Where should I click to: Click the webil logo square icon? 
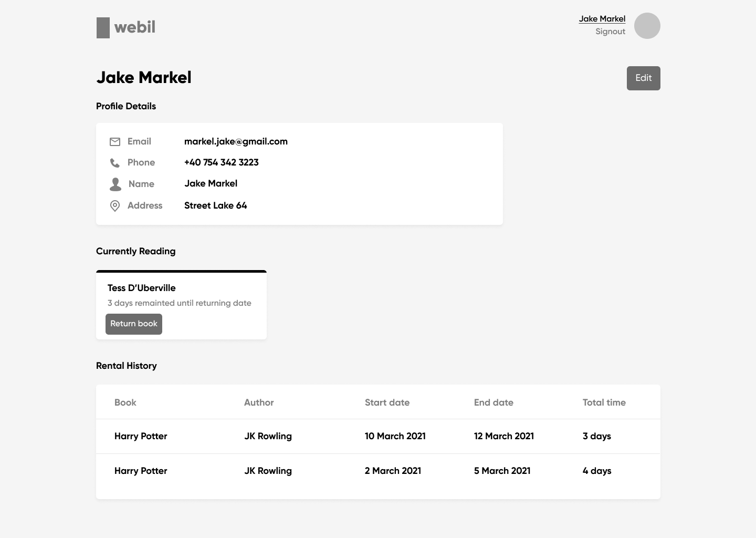(103, 28)
